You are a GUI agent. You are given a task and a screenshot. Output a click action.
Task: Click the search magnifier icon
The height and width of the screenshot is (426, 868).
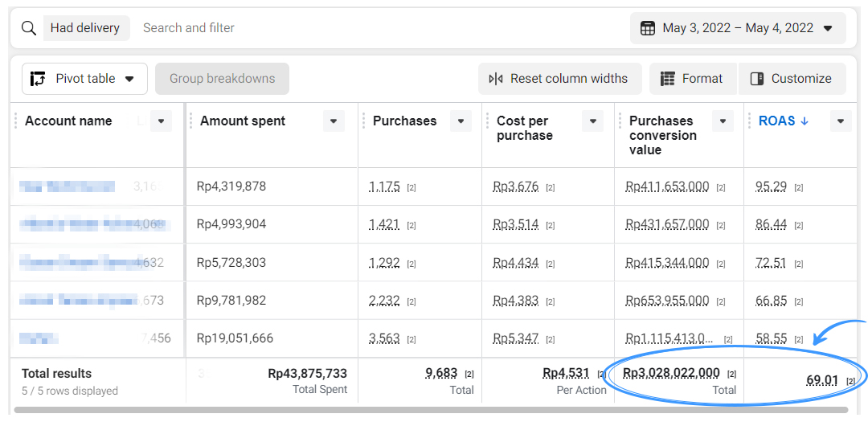(x=29, y=28)
